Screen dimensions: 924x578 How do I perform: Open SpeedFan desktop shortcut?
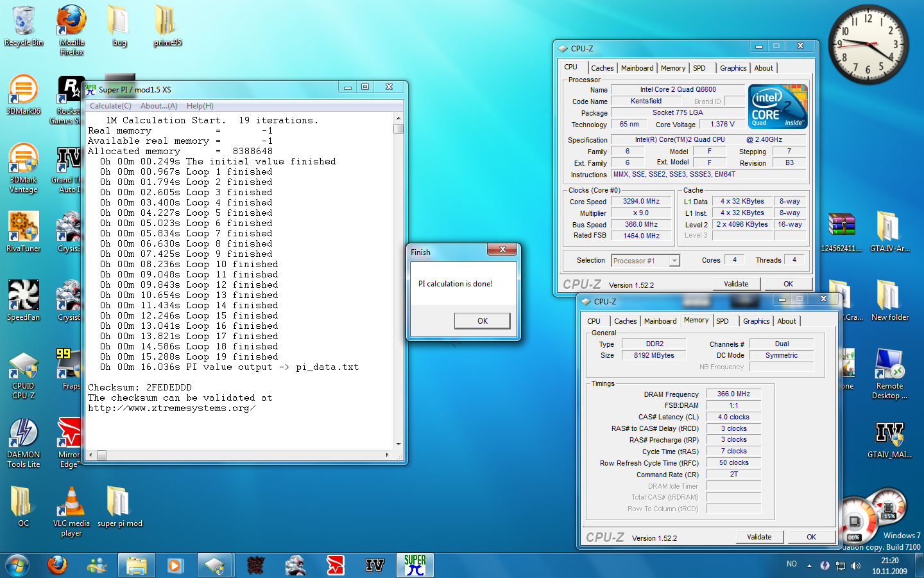coord(24,301)
